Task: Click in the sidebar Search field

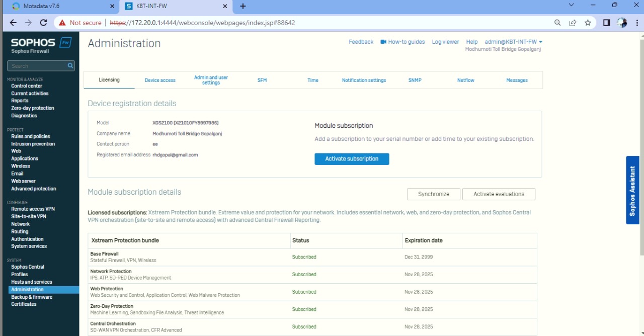Action: point(38,66)
